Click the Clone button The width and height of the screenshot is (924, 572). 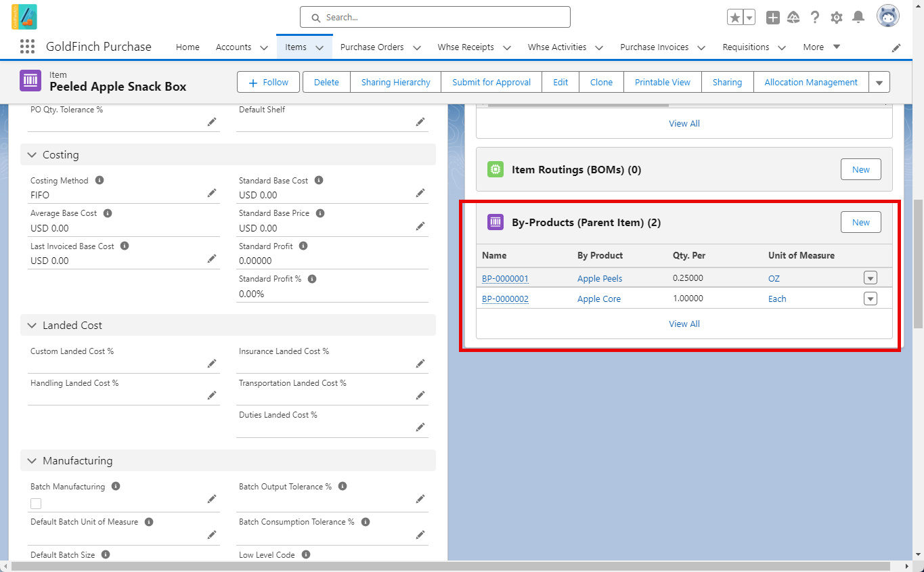point(601,83)
